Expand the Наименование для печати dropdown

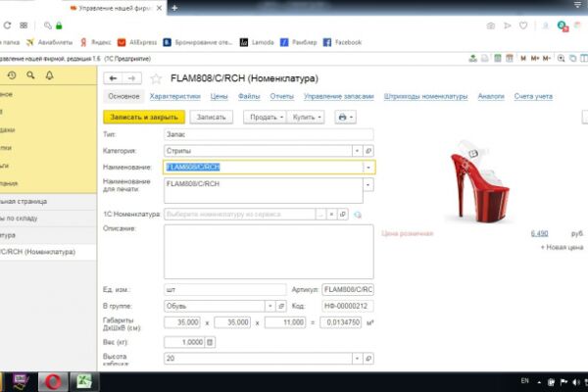click(368, 185)
